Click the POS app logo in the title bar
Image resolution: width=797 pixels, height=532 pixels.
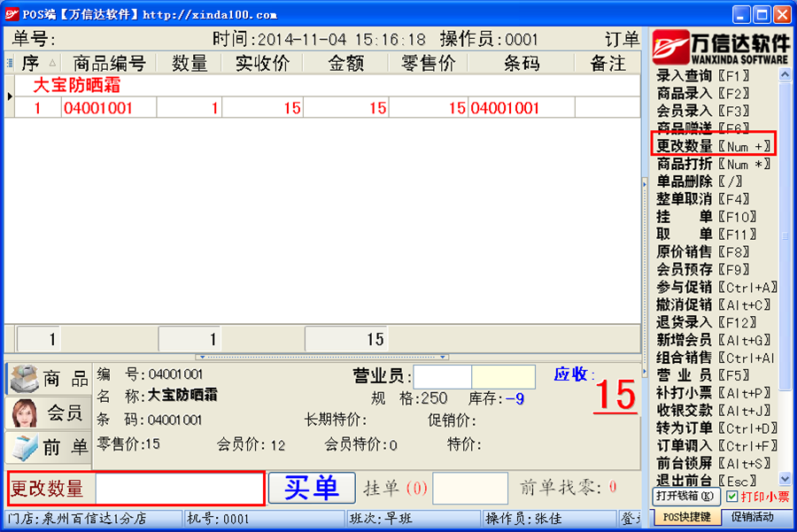pyautogui.click(x=12, y=14)
